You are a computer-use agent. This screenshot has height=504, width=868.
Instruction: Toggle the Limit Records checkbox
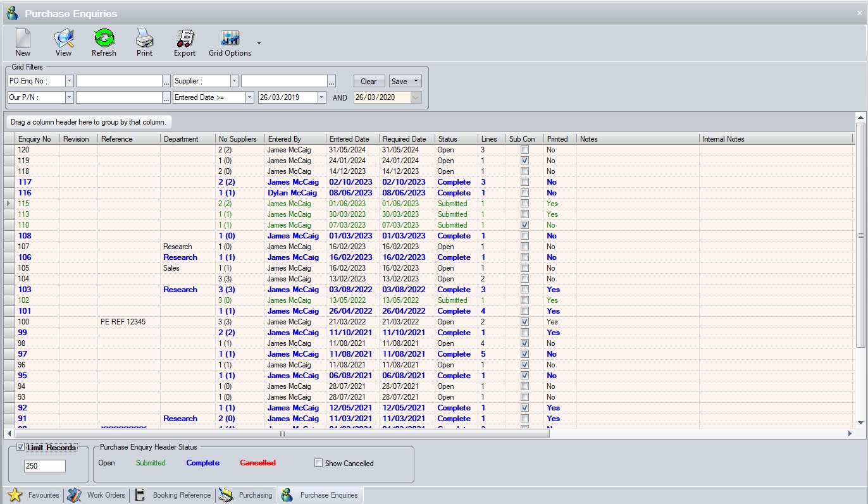click(21, 448)
